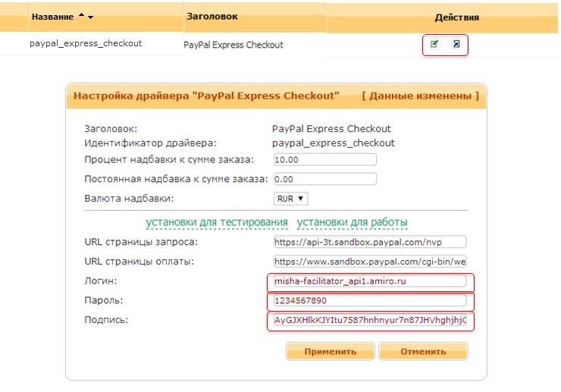The image size is (561, 392).
Task: Sort Название column descending
Action: 91,17
